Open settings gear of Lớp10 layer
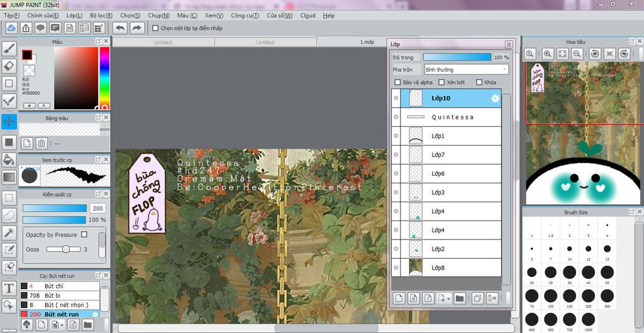The image size is (644, 333). tap(496, 99)
